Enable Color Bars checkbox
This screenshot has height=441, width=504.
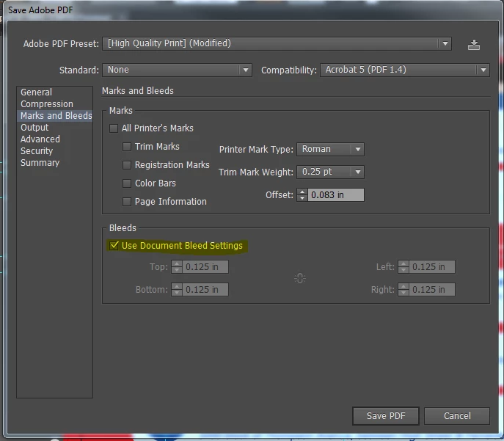coord(127,183)
